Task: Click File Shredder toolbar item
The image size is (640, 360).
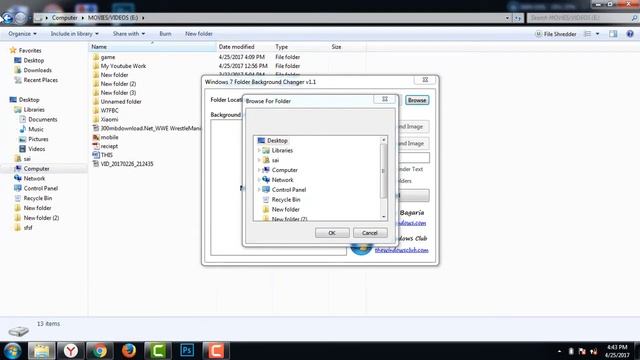Action: (x=556, y=34)
